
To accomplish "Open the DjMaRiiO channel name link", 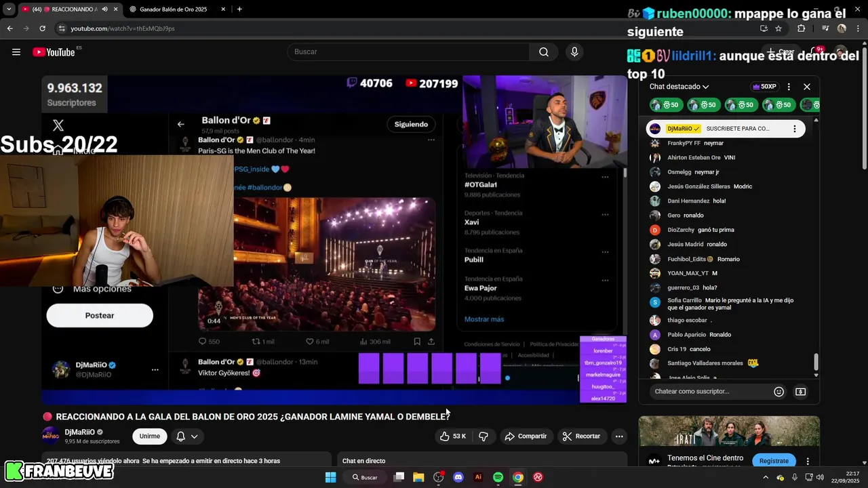I will (x=80, y=432).
